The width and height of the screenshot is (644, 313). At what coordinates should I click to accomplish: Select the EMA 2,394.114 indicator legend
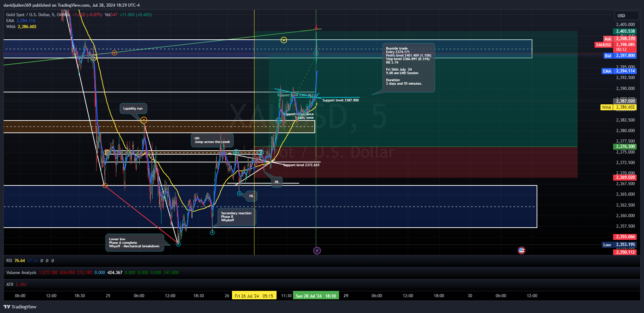pyautogui.click(x=21, y=21)
